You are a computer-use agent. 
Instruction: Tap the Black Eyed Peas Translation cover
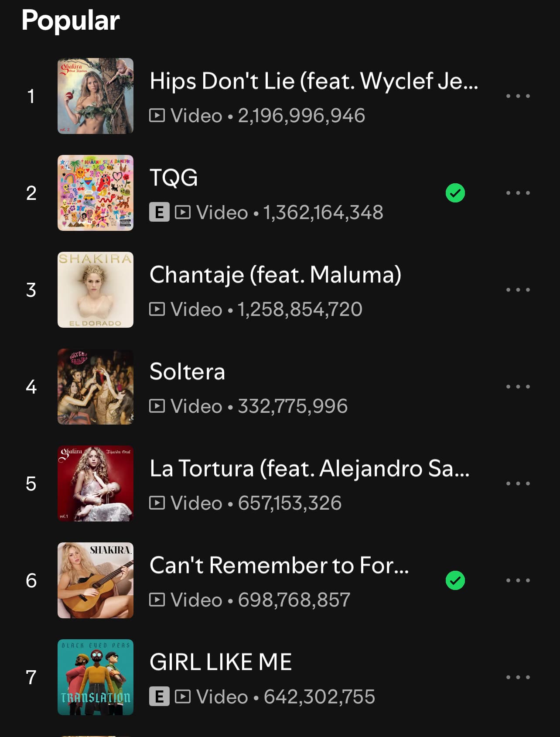click(96, 677)
